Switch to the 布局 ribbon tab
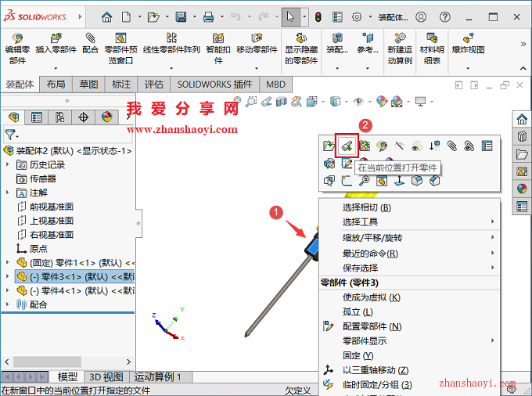The height and width of the screenshot is (396, 532). click(x=56, y=85)
